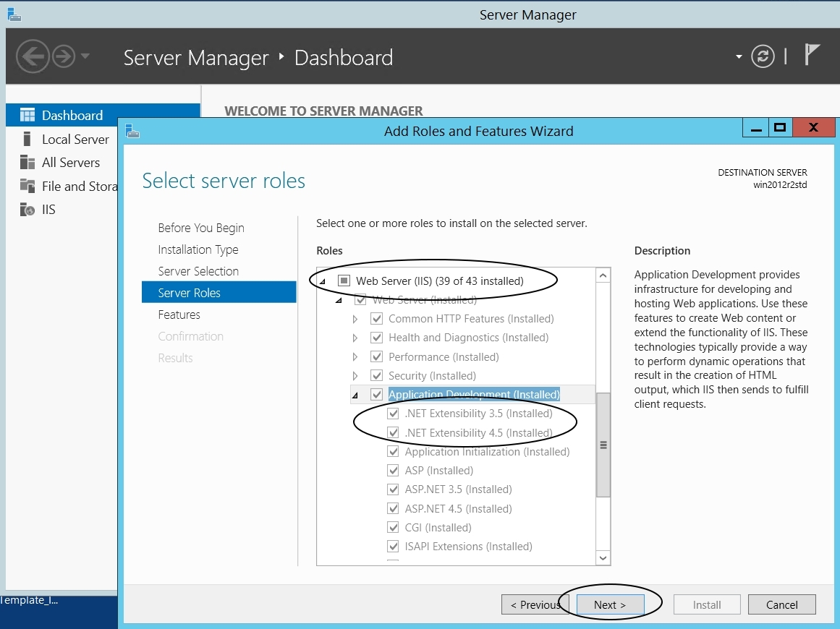Go to Installation Type step
The height and width of the screenshot is (629, 840).
click(198, 249)
